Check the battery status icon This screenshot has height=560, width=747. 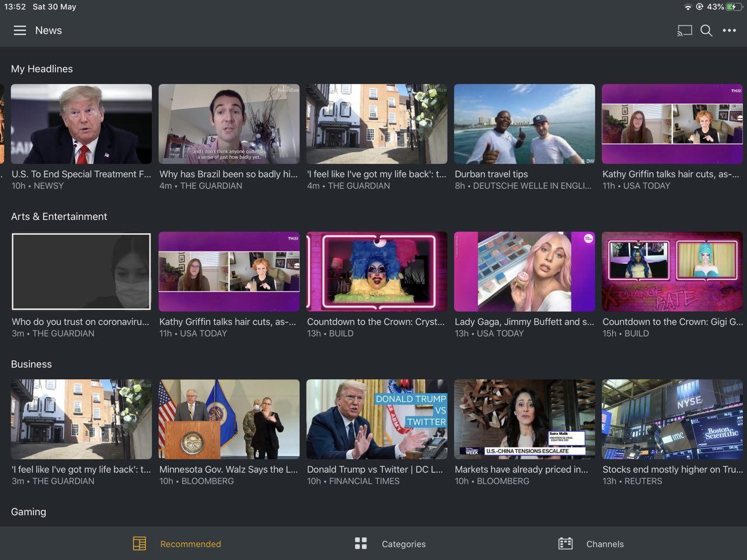tap(735, 7)
